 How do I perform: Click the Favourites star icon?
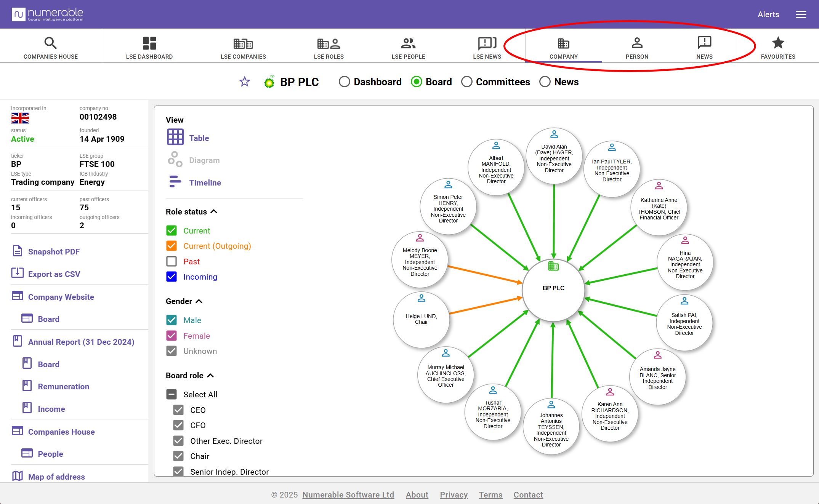coord(778,43)
